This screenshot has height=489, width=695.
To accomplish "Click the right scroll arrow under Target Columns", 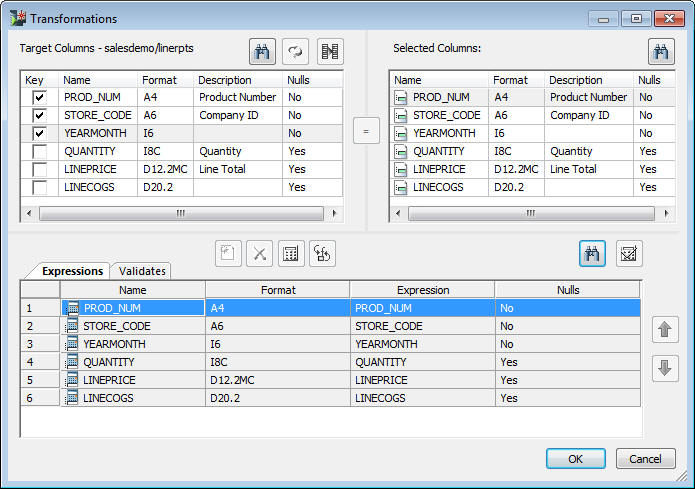I will (x=334, y=213).
